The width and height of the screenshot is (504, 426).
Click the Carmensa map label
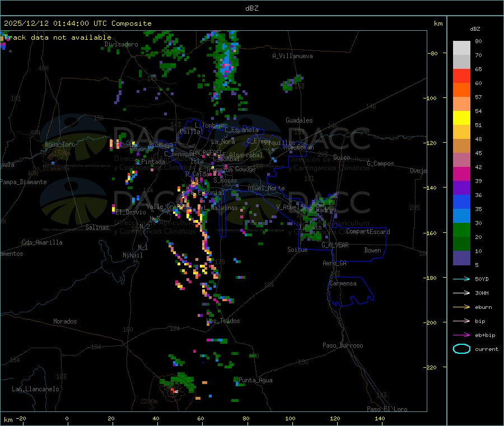coord(343,284)
